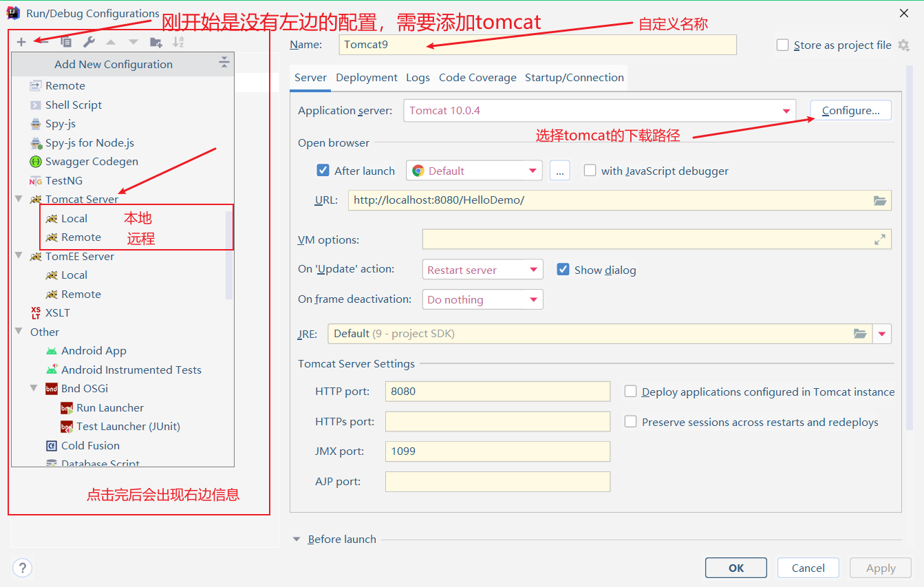924x587 pixels.
Task: Click the browser ellipsis button
Action: pyautogui.click(x=560, y=171)
